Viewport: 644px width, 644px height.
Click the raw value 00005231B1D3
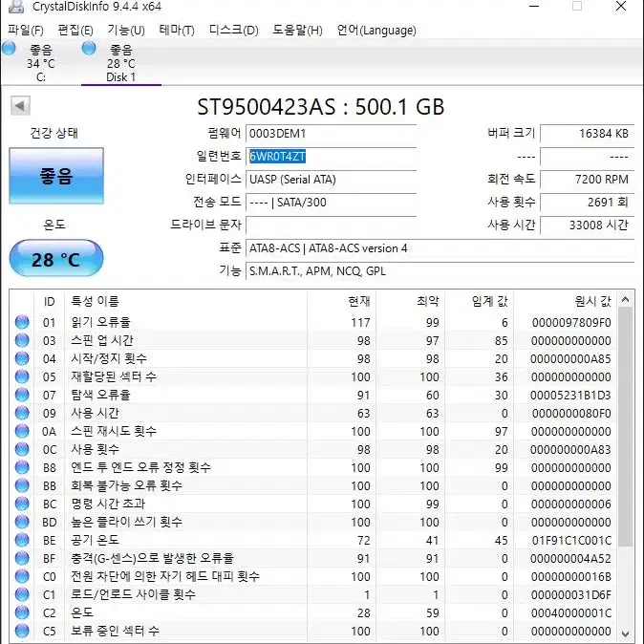pos(570,396)
